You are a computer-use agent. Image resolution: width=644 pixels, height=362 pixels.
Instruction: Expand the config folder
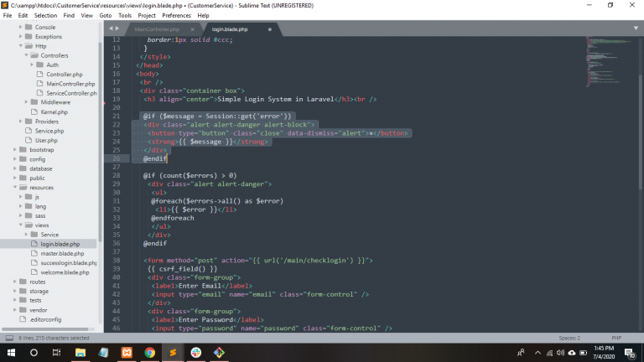[x=15, y=159]
